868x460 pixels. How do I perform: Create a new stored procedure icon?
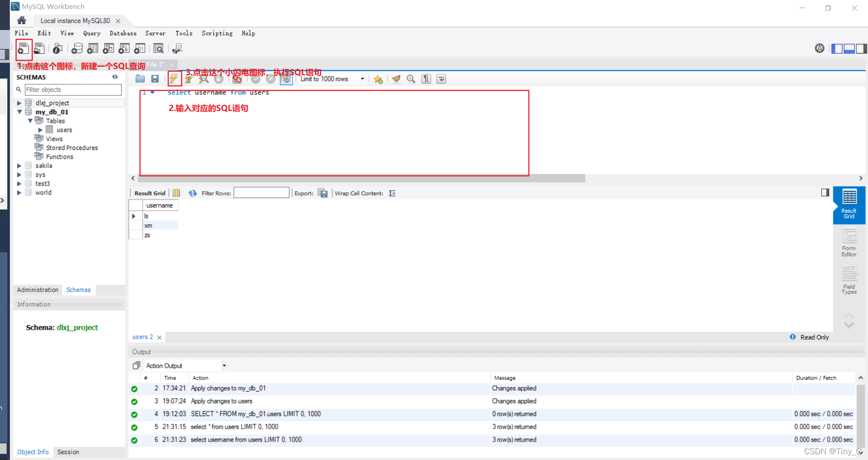click(124, 48)
